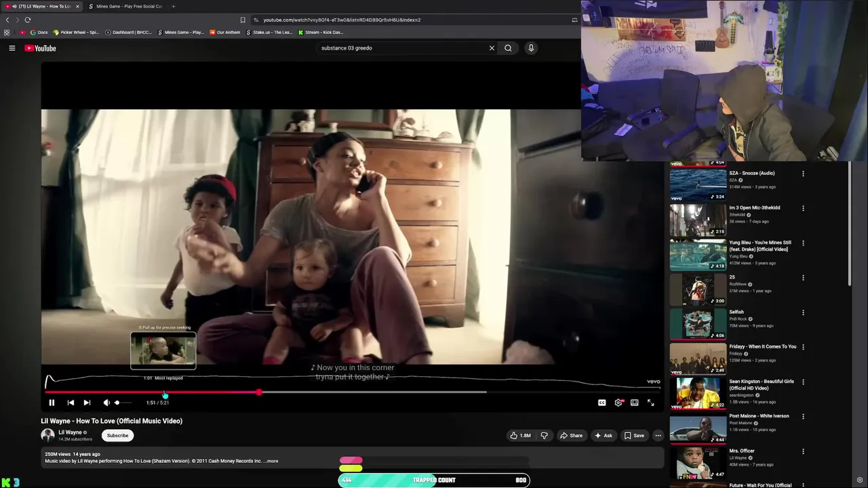
Task: Open options for Yung Bleu video
Action: coord(803,243)
